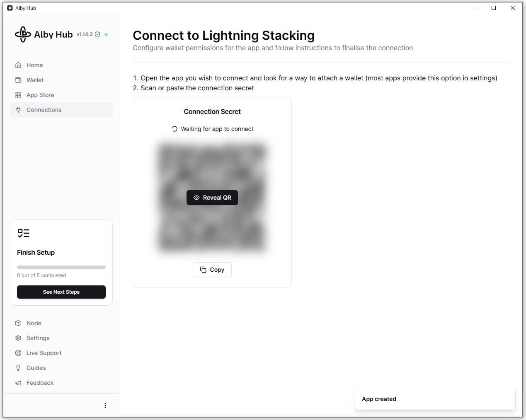Click the Connect to Lightning Stacking heading
Viewport: 526px width, 420px height.
coord(224,36)
